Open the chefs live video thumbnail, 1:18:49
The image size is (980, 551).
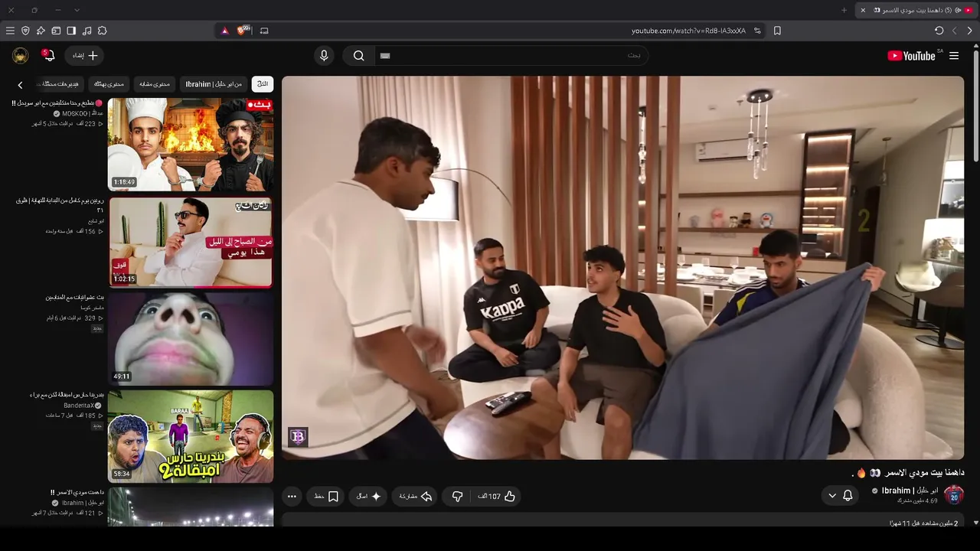pos(191,145)
